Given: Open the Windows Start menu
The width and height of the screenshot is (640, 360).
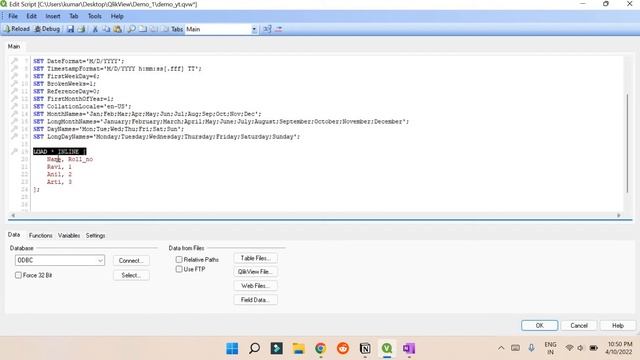Looking at the screenshot, I should 232,348.
